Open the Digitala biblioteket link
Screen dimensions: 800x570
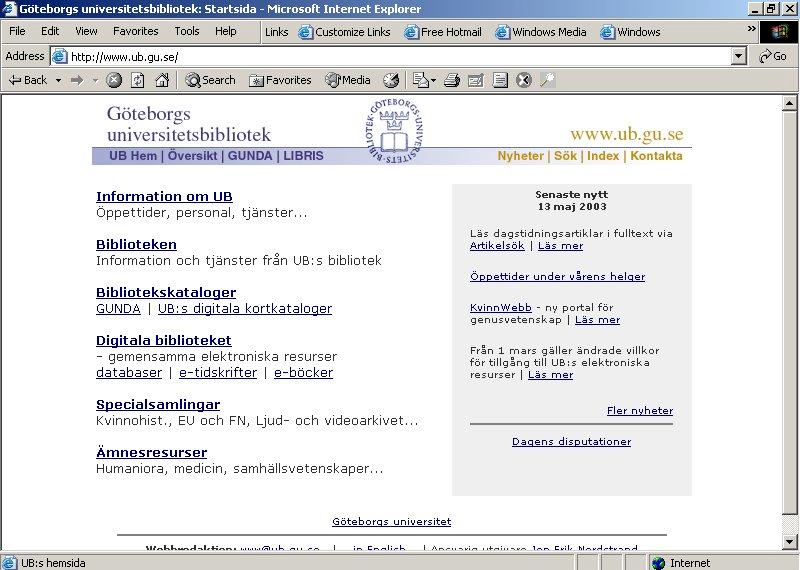coord(164,340)
